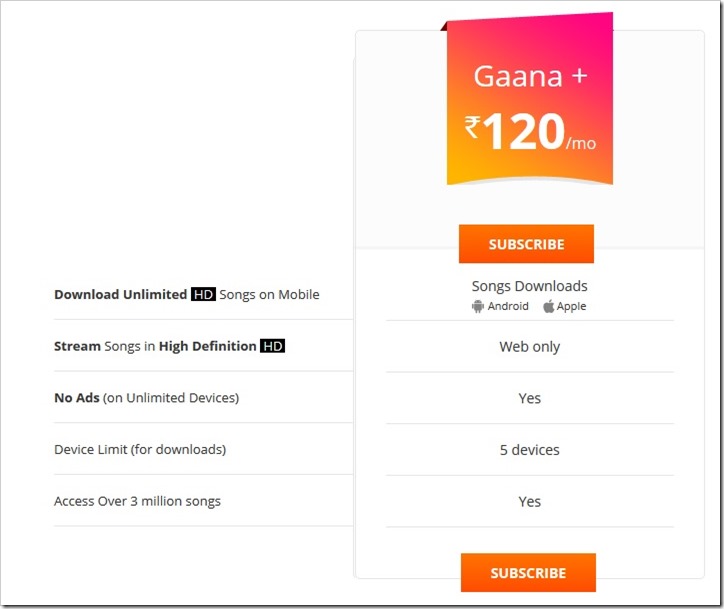Click the Android robot icon
The image size is (724, 609).
click(478, 306)
